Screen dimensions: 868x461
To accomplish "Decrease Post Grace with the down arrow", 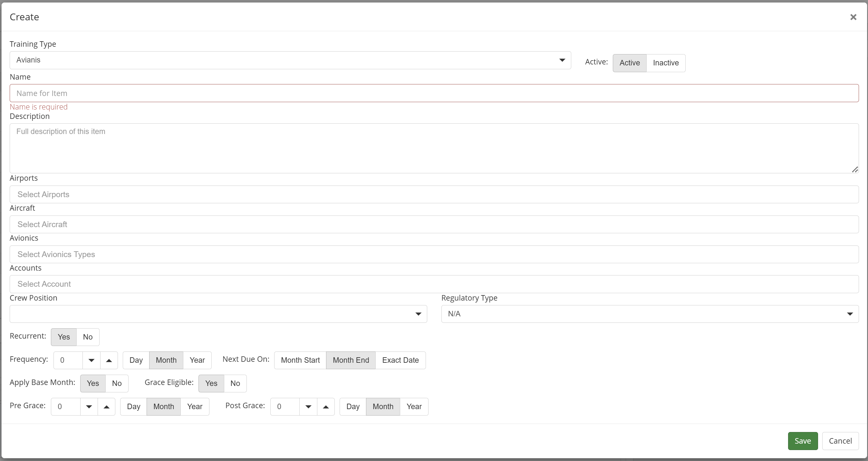I will (x=308, y=407).
